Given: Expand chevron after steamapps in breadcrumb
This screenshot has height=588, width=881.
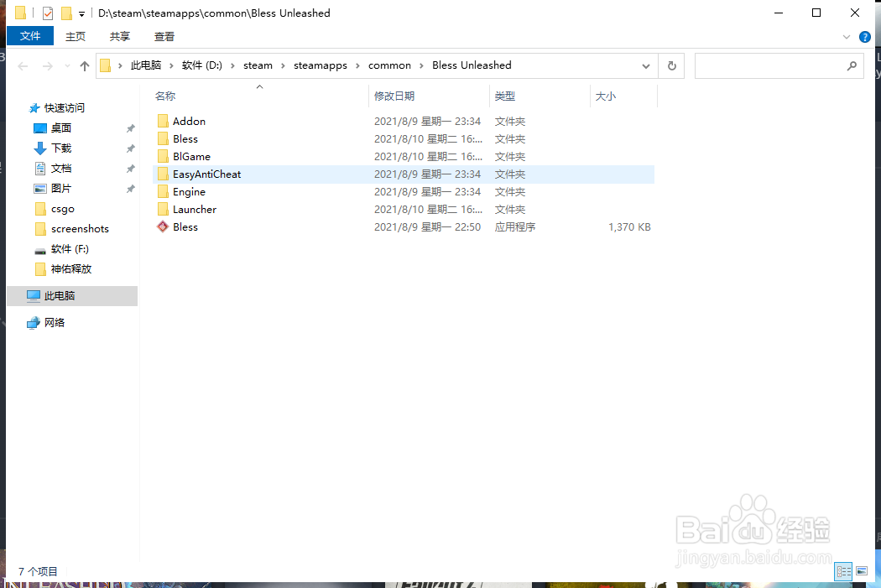Looking at the screenshot, I should tap(357, 65).
